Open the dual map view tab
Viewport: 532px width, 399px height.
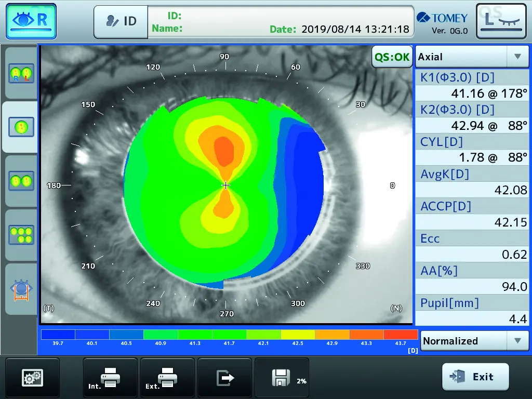point(21,181)
